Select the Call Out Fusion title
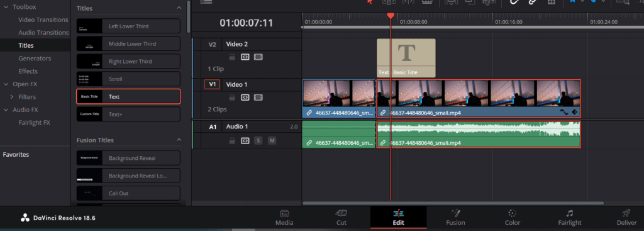This screenshot has width=644, height=231. point(128,193)
